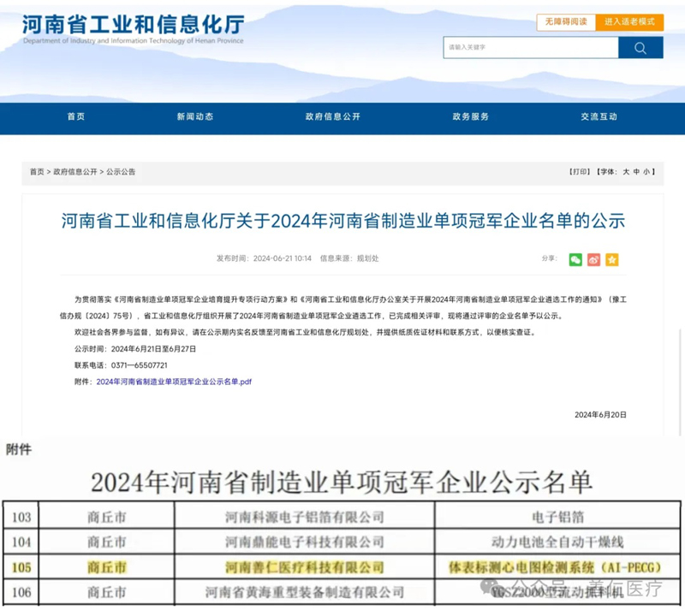Click 商丘市 in row 103
The height and width of the screenshot is (616, 685).
pos(106,518)
